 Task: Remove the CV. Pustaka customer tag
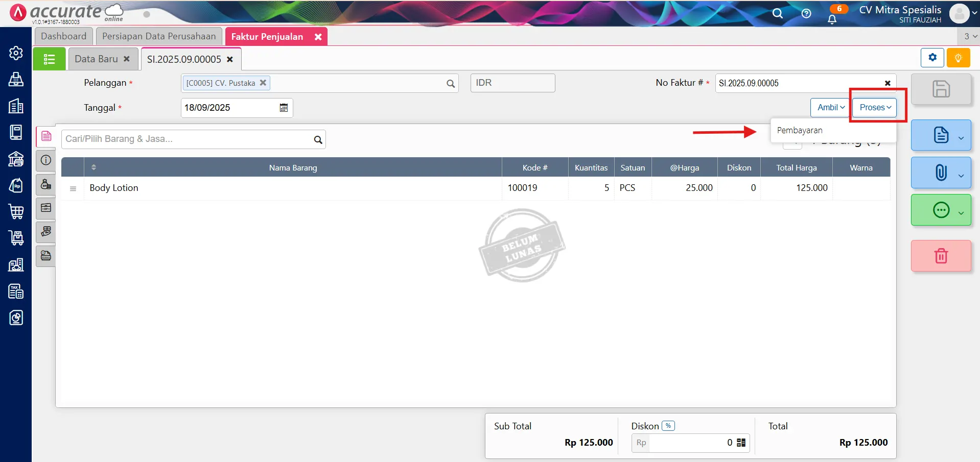click(263, 83)
